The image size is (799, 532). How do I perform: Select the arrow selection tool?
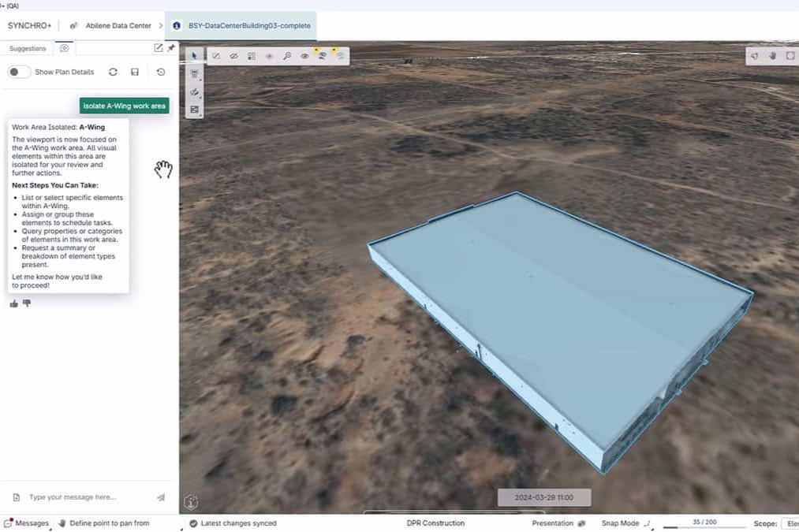pyautogui.click(x=194, y=56)
